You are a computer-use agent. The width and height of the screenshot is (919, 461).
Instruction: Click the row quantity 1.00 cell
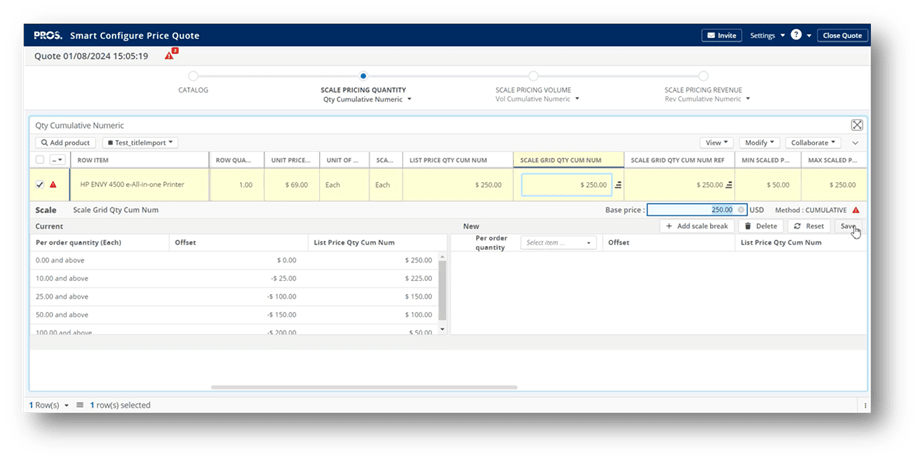(x=237, y=185)
